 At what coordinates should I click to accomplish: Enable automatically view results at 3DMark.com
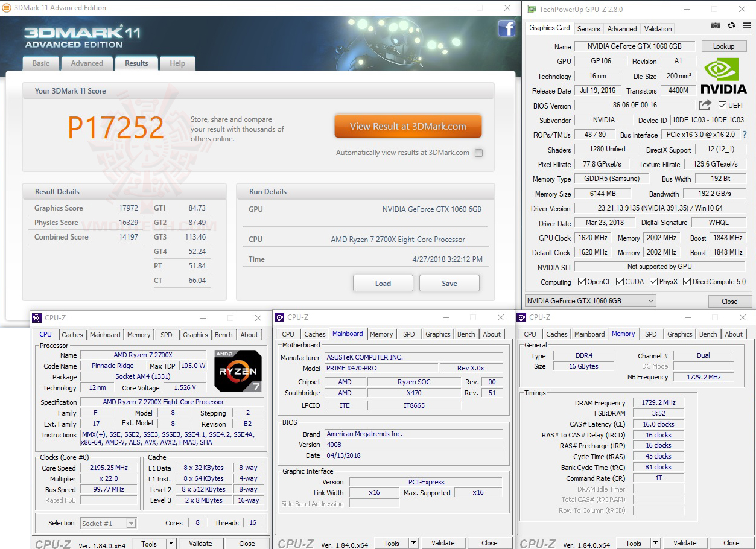[478, 153]
